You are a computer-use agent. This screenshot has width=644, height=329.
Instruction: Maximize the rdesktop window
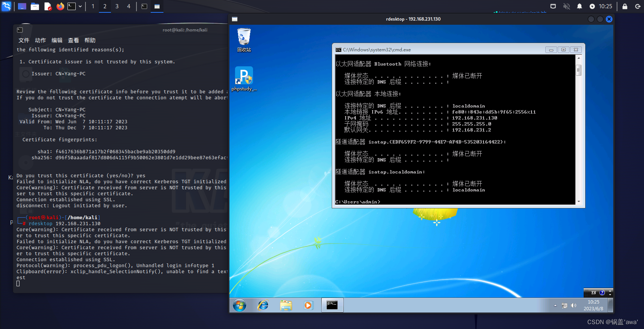coord(600,19)
